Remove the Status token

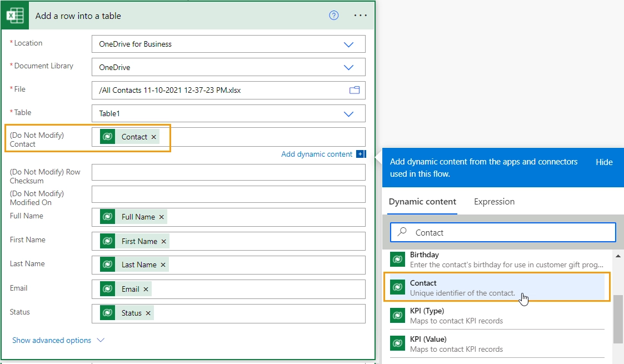148,313
